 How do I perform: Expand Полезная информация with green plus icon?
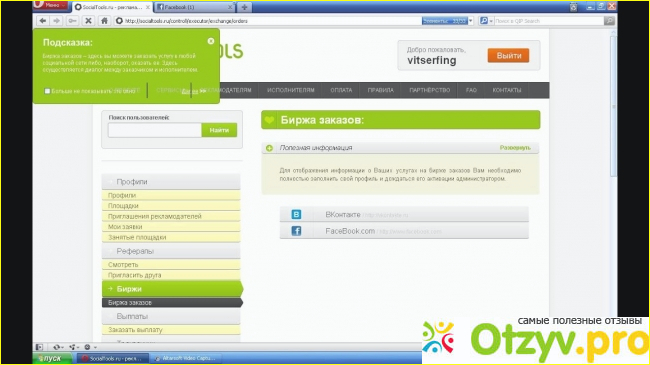click(269, 148)
